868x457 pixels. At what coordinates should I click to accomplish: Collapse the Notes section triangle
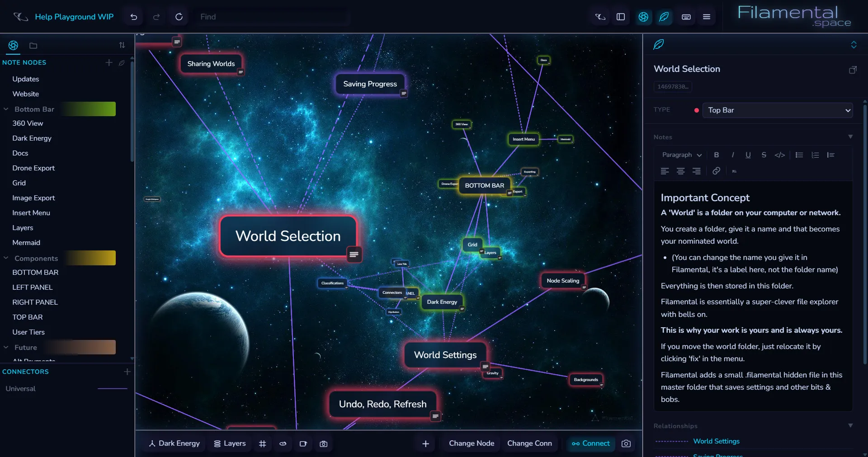click(x=850, y=137)
